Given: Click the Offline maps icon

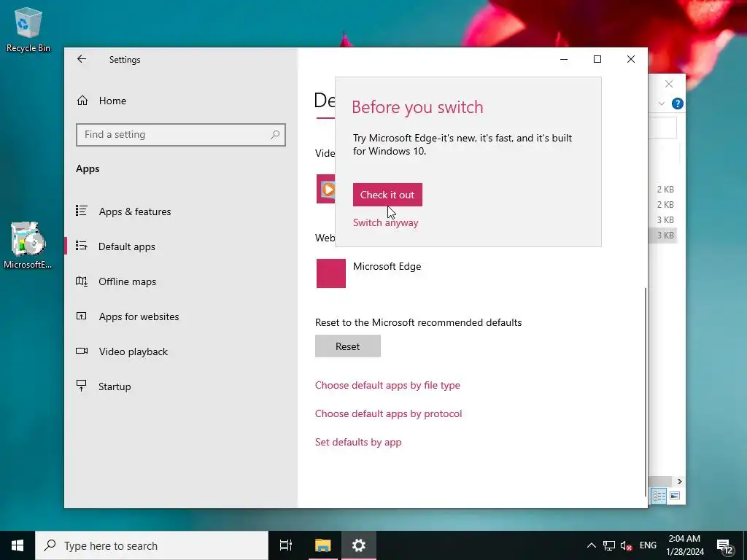Looking at the screenshot, I should tap(82, 281).
